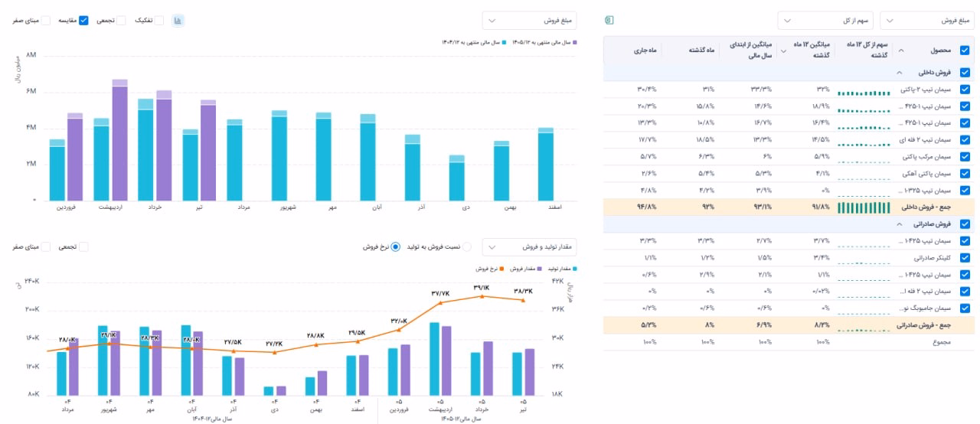This screenshot has height=424, width=980.
Task: Toggle the blue سال مالی ۱۴۰۴/۱۲ legend swatch
Action: [503, 43]
